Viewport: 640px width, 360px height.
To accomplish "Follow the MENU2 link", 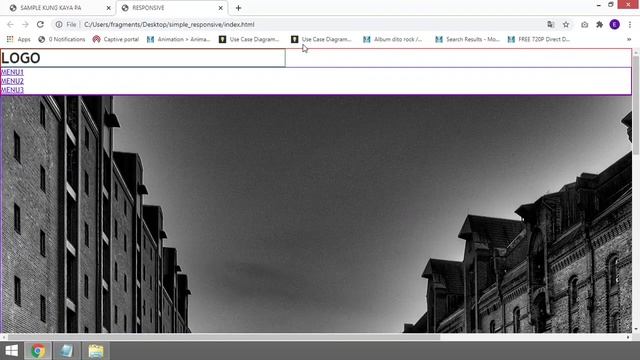I will [x=12, y=81].
